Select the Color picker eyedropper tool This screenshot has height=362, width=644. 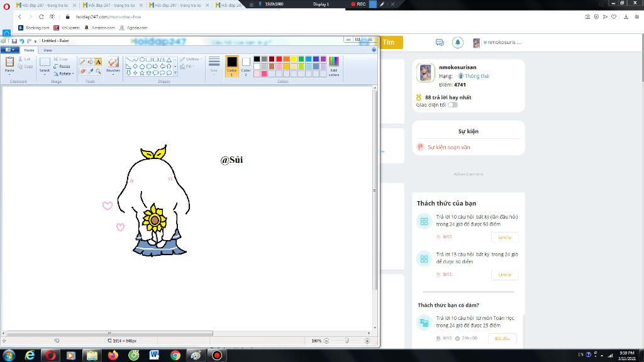coord(91,71)
